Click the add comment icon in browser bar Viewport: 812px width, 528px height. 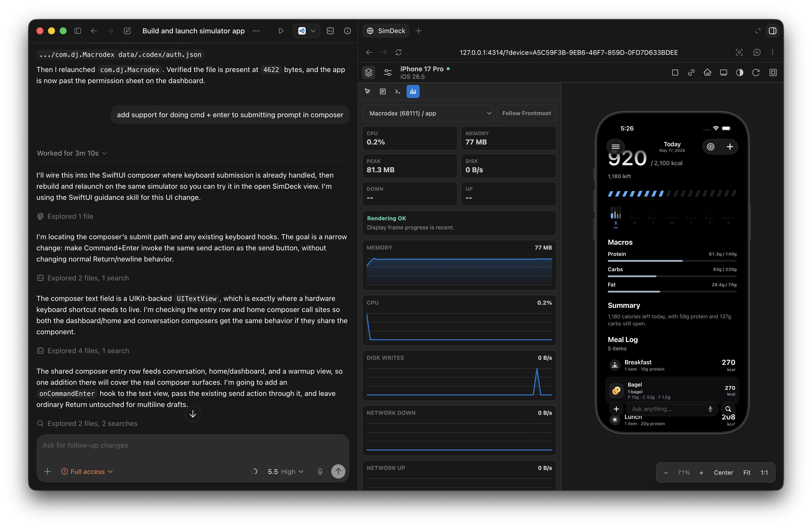point(757,52)
